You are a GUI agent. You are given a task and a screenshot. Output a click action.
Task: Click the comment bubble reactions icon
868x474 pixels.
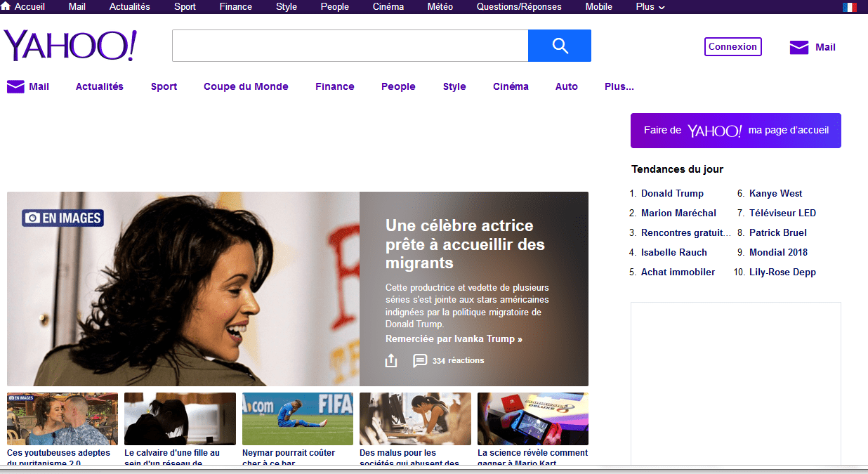tap(420, 360)
